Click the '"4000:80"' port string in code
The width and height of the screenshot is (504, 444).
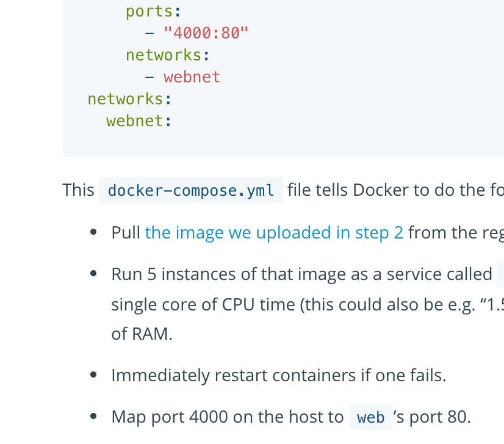pyautogui.click(x=206, y=33)
